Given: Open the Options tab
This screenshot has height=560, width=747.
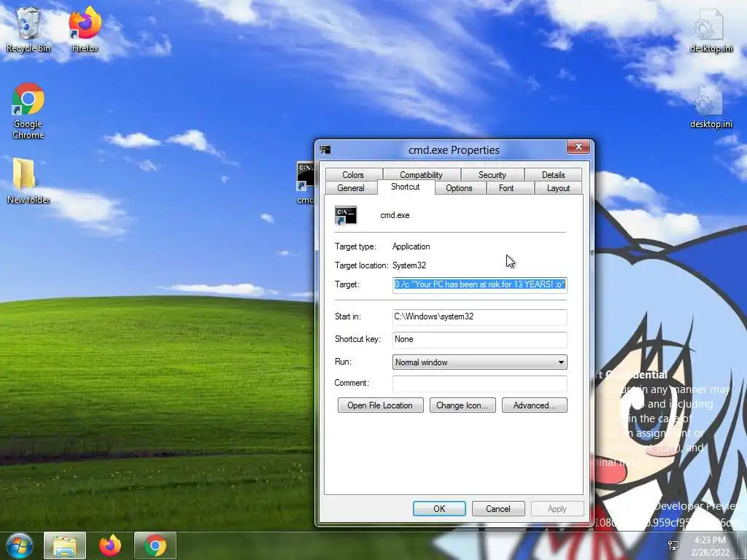Looking at the screenshot, I should (x=459, y=188).
